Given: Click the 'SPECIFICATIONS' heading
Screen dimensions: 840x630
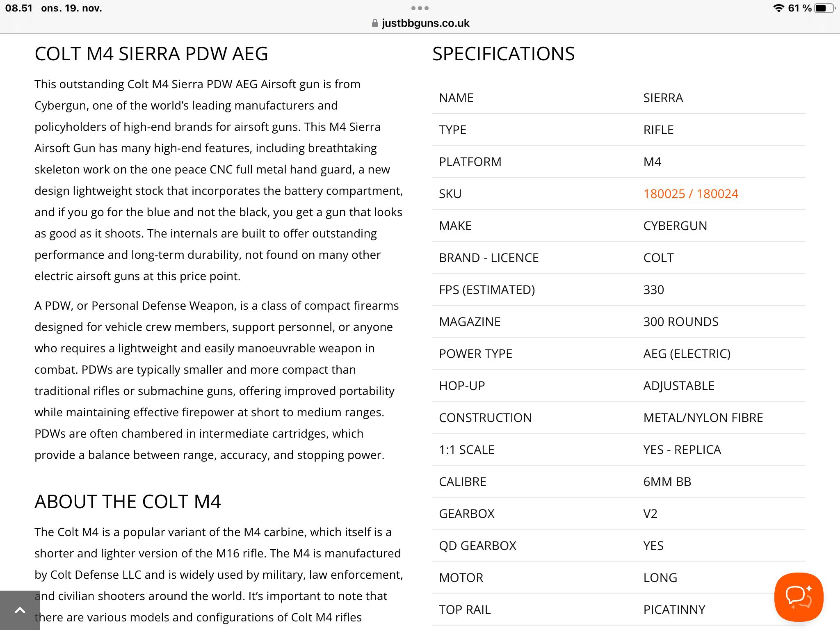Looking at the screenshot, I should click(503, 54).
